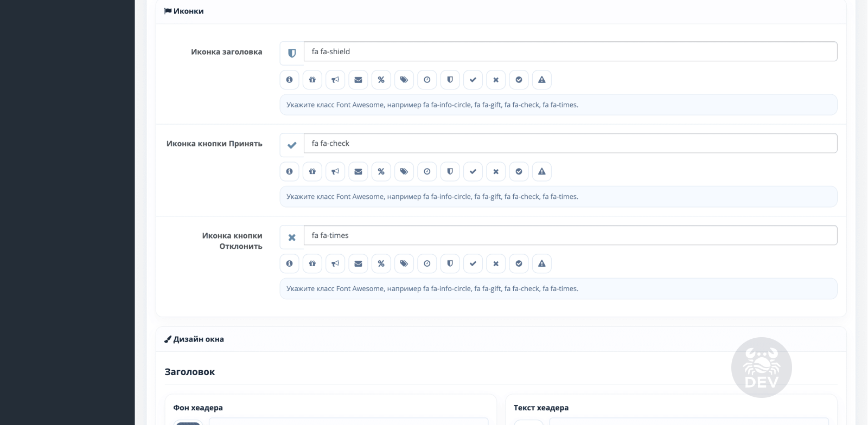
Task: Apply check-circle icon to кнопки Отклонить
Action: [x=519, y=263]
